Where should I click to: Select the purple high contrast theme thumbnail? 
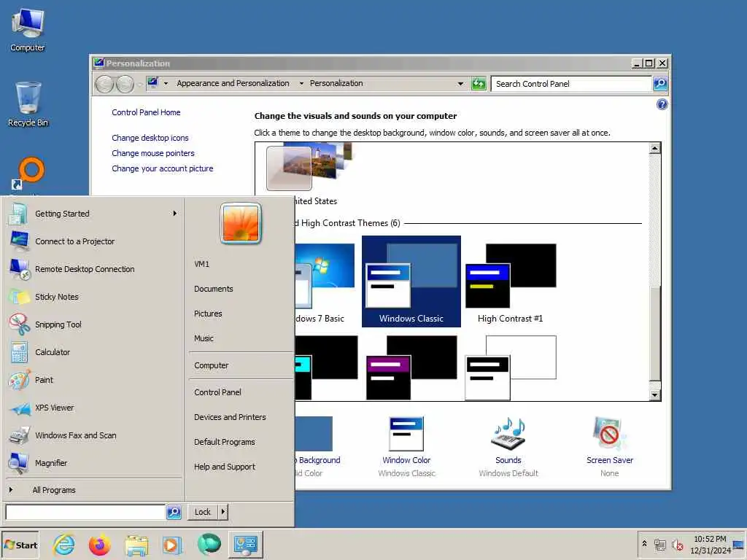click(x=411, y=367)
